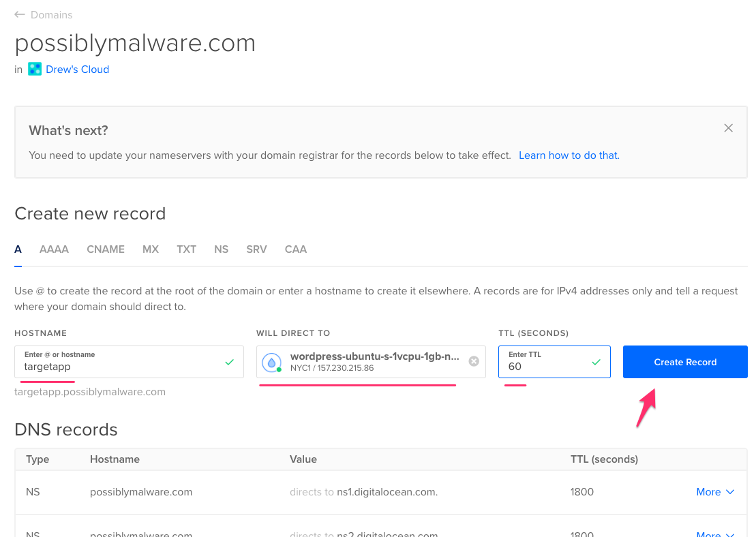The width and height of the screenshot is (756, 537).
Task: Switch to the AAAA record tab
Action: pos(54,249)
